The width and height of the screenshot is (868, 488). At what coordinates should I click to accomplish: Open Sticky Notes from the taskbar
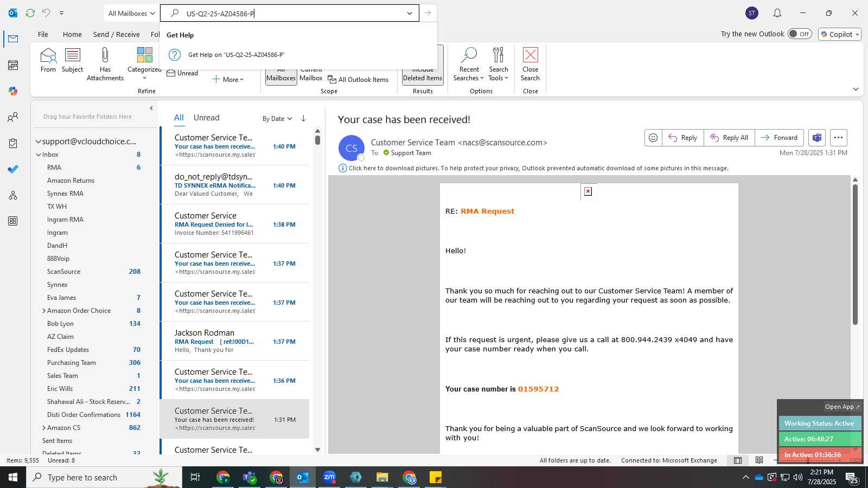point(436,477)
